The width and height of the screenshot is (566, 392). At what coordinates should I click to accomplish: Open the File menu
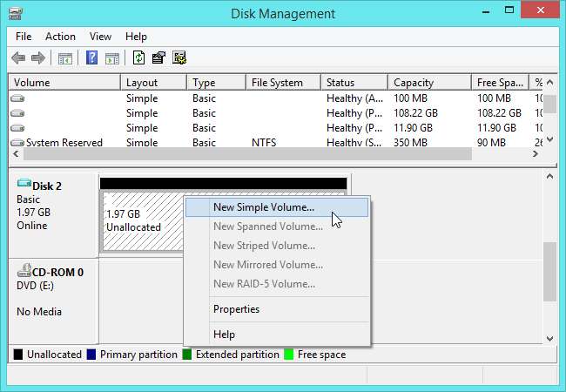click(24, 37)
